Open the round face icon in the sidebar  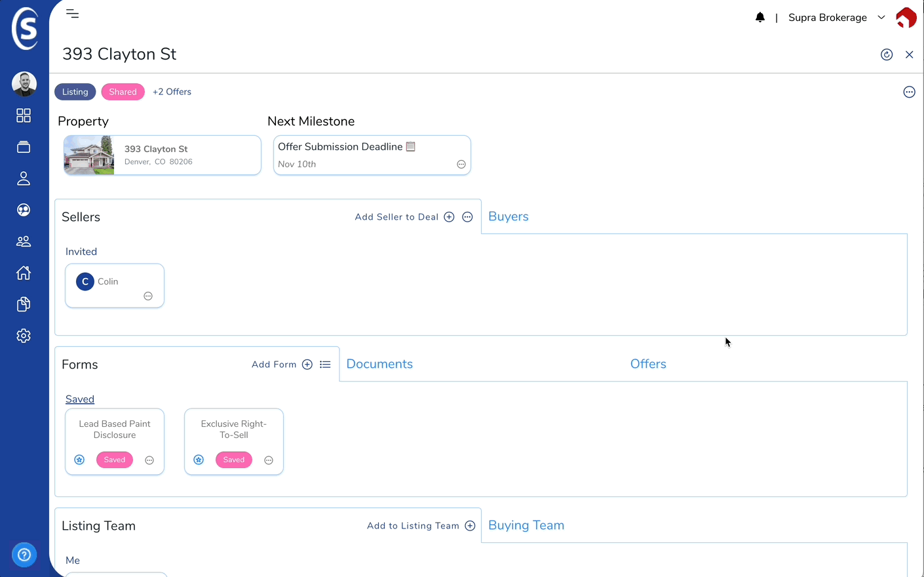click(24, 210)
